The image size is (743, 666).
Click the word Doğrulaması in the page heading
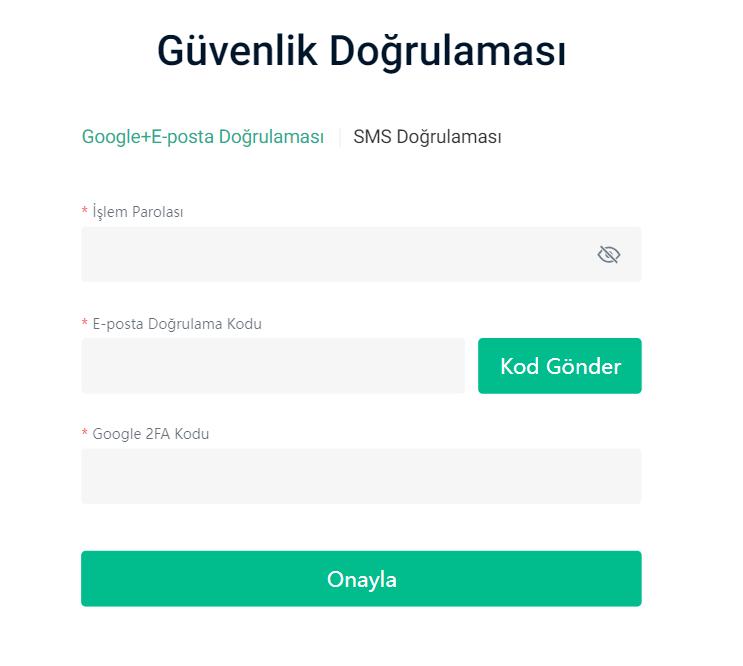[x=447, y=52]
